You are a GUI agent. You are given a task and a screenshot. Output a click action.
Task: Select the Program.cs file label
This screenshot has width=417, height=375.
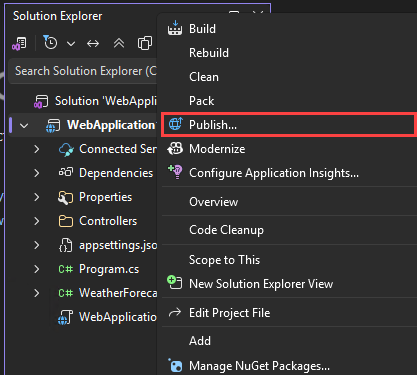pyautogui.click(x=109, y=269)
